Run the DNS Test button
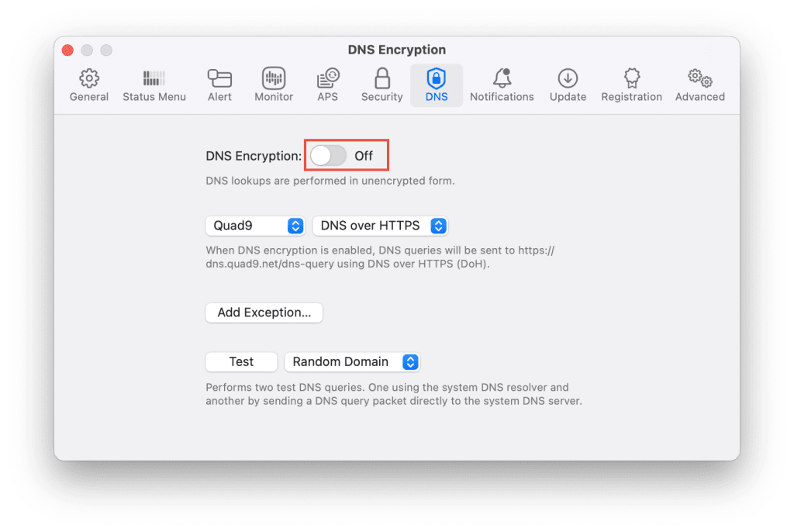Image resolution: width=794 pixels, height=532 pixels. [241, 361]
